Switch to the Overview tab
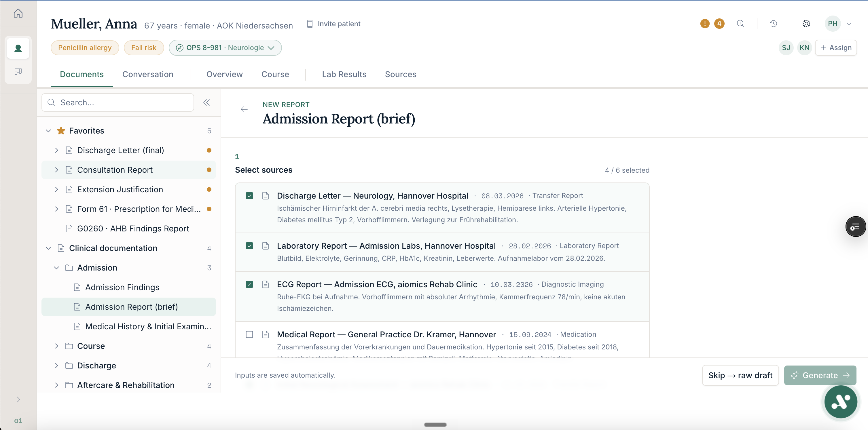 pos(224,75)
